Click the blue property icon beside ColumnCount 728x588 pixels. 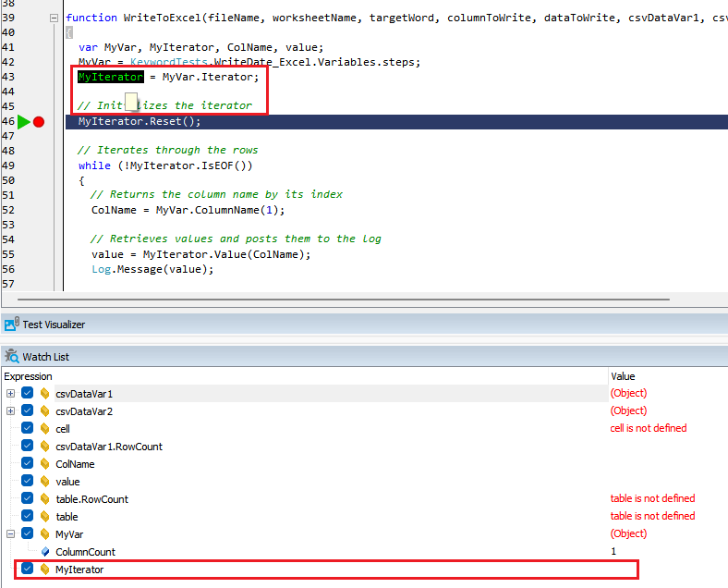click(44, 552)
